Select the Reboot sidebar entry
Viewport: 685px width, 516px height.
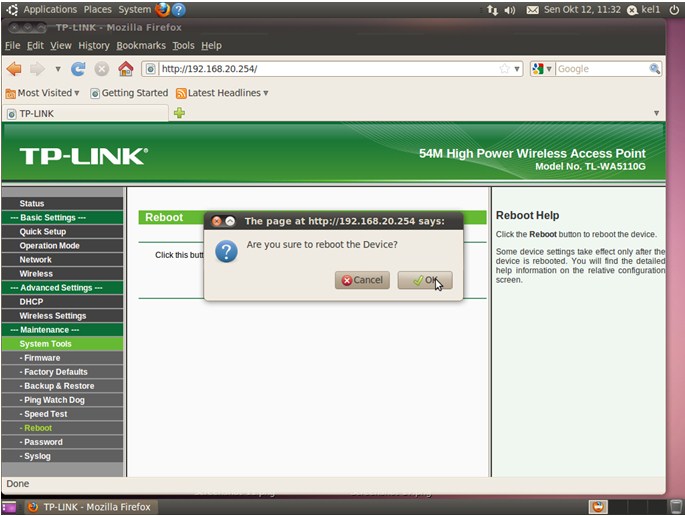(62, 428)
